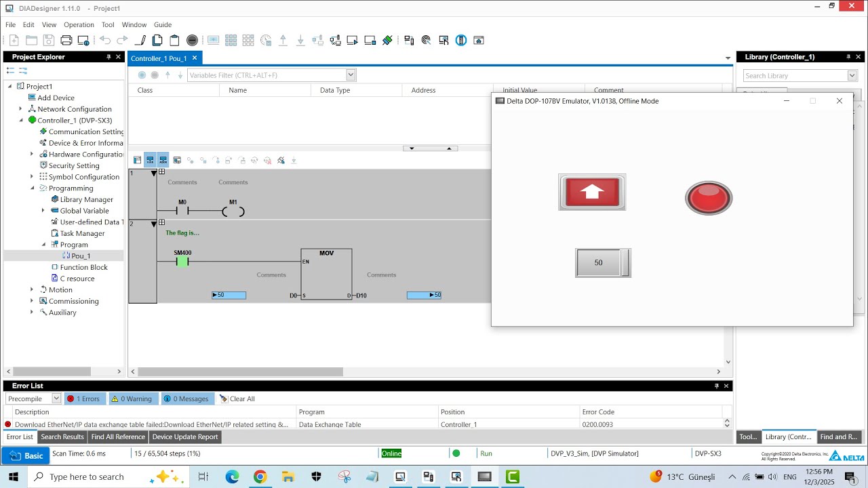Switch to Find All Reference tab
Screen dimensions: 868x488
click(118, 437)
